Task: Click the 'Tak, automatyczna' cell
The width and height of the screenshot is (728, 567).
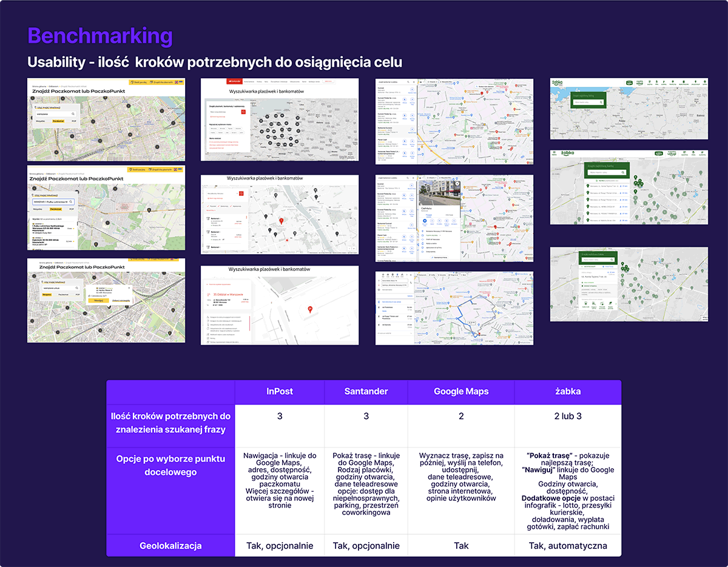Action: coord(567,546)
